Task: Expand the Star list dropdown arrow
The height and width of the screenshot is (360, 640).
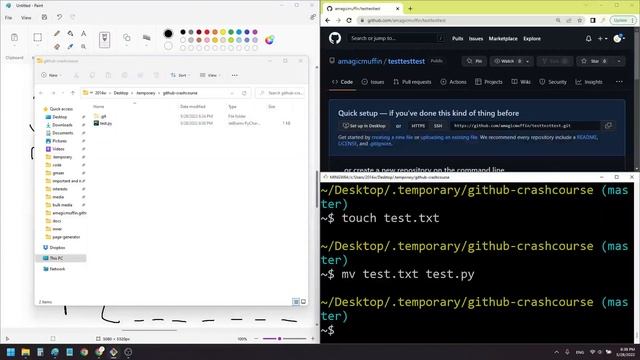Action: click(619, 61)
